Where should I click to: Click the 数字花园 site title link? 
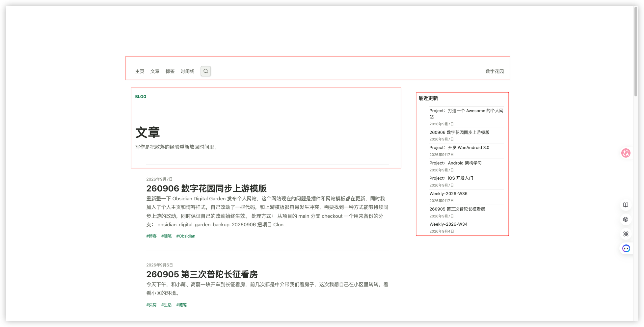point(495,71)
